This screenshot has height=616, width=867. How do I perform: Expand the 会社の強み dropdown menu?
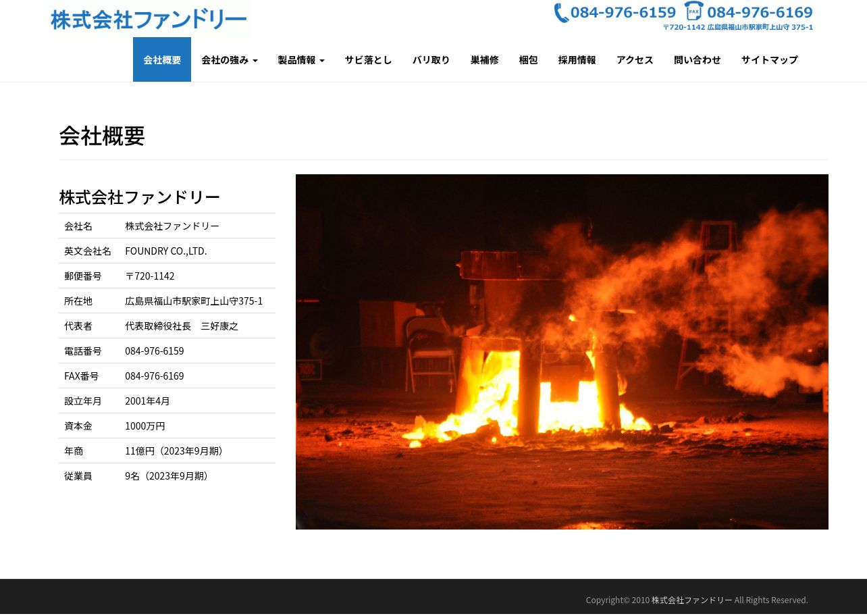[x=230, y=59]
